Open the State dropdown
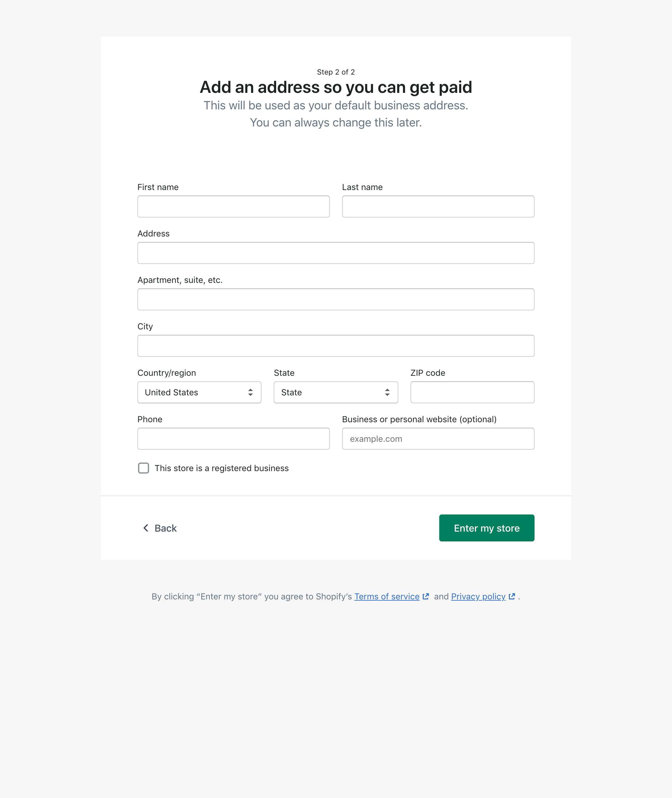 pyautogui.click(x=336, y=392)
